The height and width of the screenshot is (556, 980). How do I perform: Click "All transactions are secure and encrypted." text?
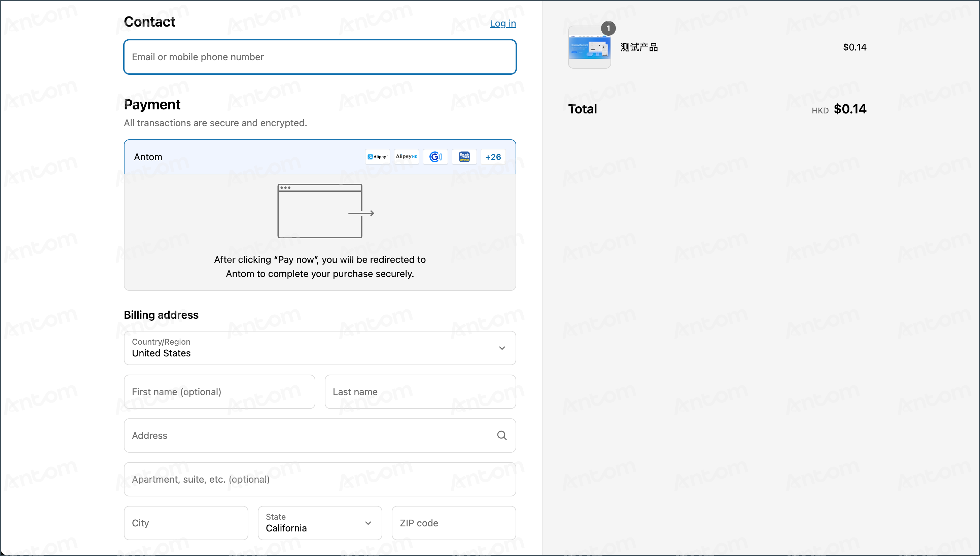(x=215, y=123)
